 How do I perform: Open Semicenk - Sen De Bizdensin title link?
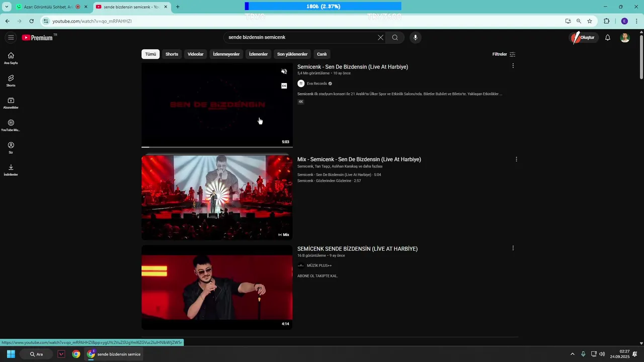352,67
